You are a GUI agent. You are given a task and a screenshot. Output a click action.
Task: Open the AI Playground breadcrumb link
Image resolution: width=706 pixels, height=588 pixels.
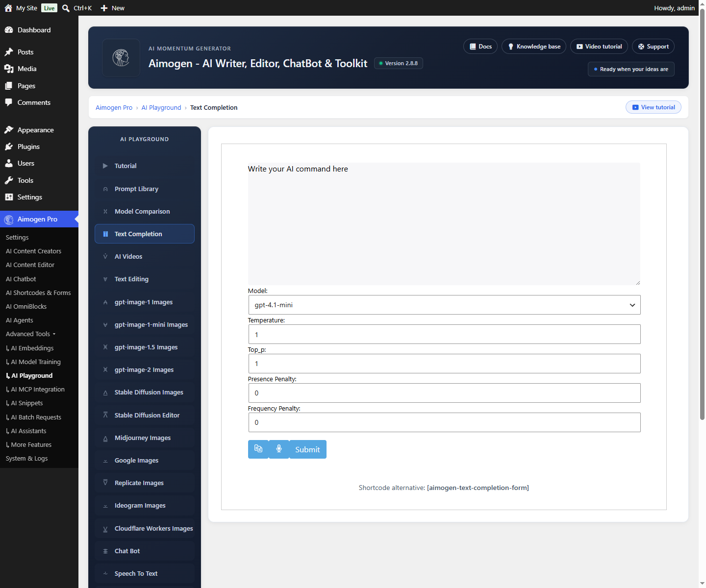pos(161,107)
